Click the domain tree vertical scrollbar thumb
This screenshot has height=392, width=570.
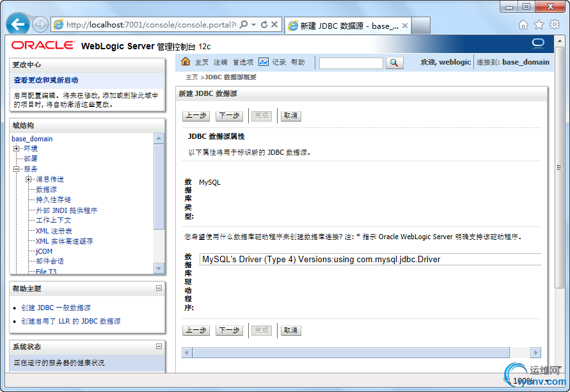click(x=159, y=187)
